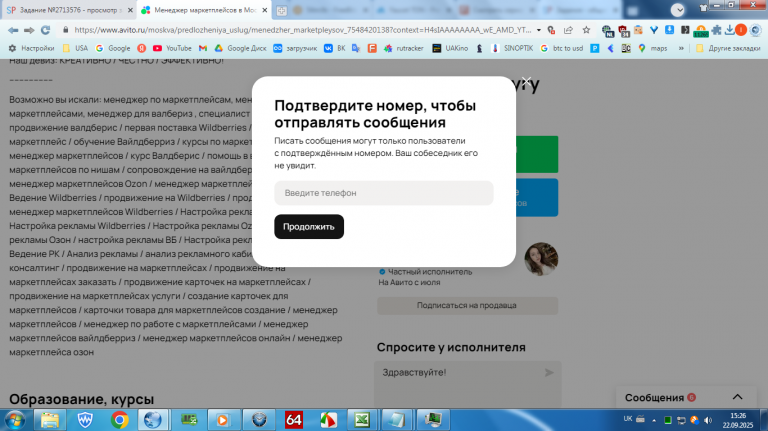Go back with browser back arrow

[x=13, y=30]
